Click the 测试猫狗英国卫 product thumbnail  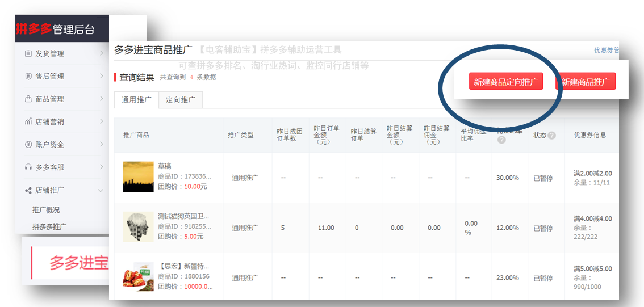coord(139,226)
